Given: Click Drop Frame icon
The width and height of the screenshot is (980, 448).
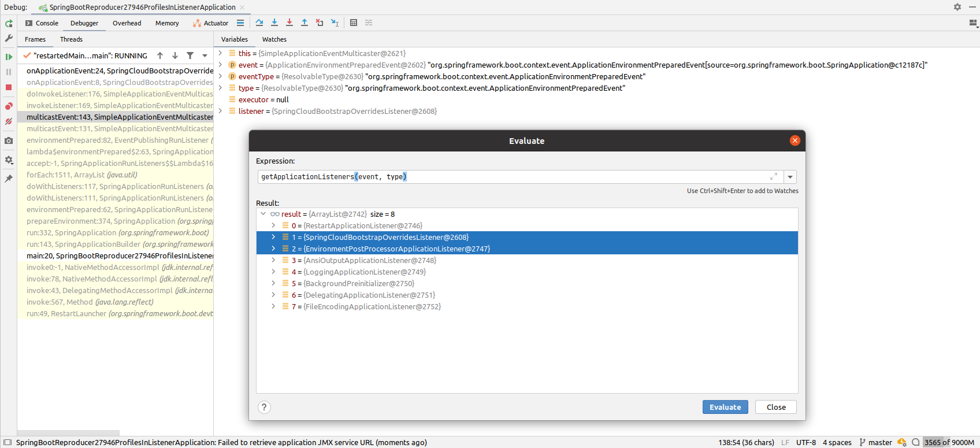Looking at the screenshot, I should point(320,23).
